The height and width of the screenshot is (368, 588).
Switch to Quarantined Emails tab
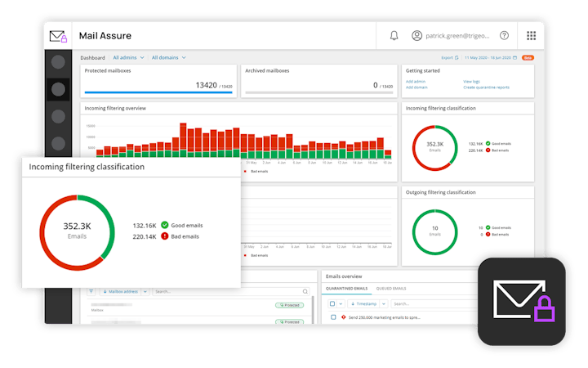coord(346,289)
